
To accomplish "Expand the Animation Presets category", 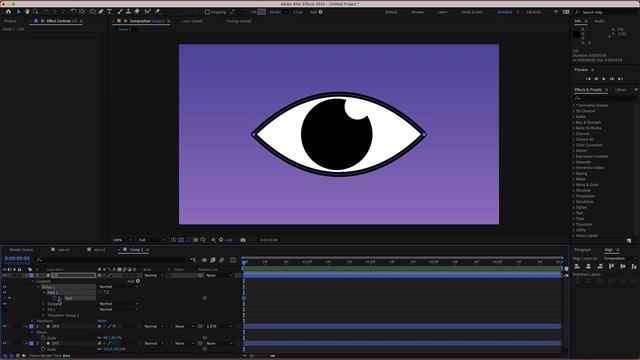I will point(574,105).
